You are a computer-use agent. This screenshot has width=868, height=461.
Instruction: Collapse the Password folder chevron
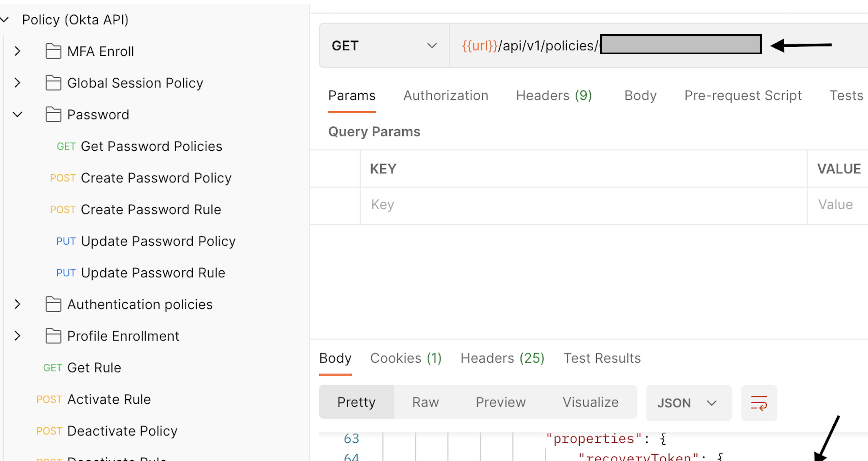pyautogui.click(x=18, y=115)
